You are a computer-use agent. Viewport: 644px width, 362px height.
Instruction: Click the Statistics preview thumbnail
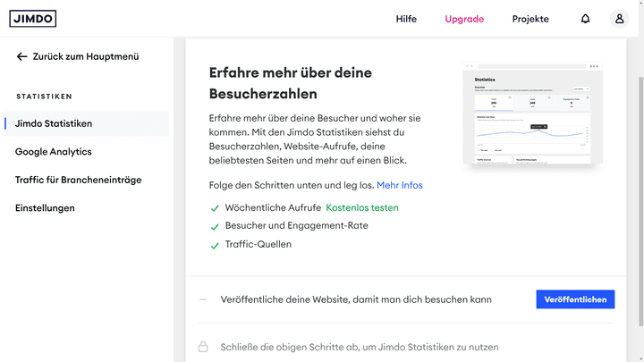point(533,114)
